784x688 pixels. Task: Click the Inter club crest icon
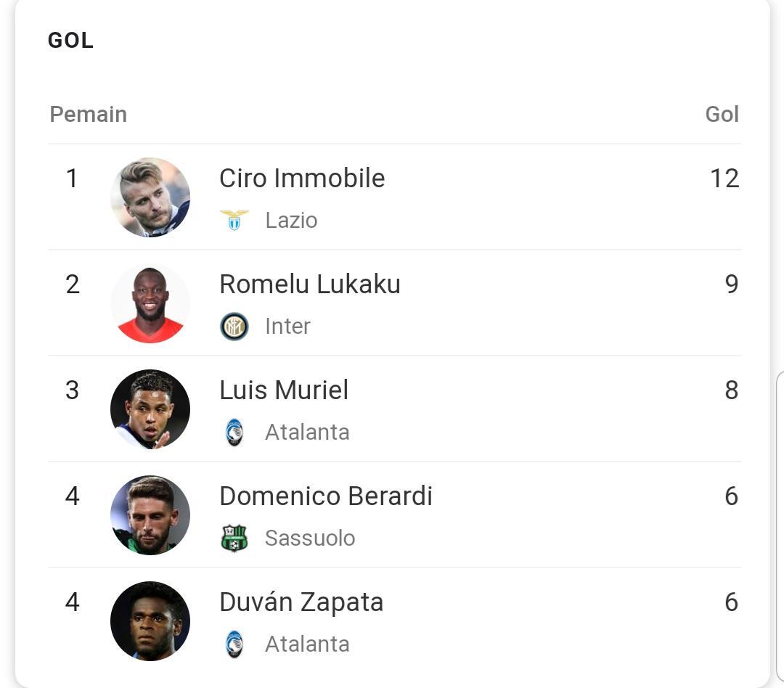[x=234, y=327]
